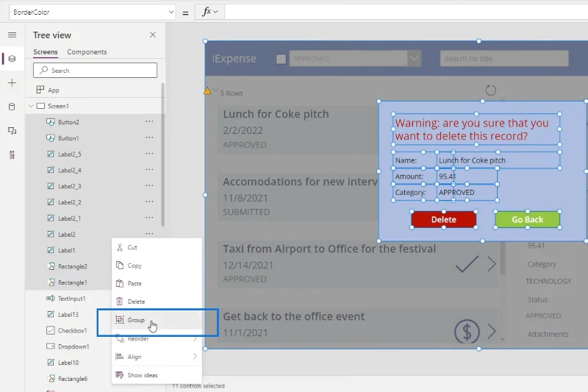The height and width of the screenshot is (392, 588).
Task: Click the chevron on Get back to office row
Action: click(492, 331)
